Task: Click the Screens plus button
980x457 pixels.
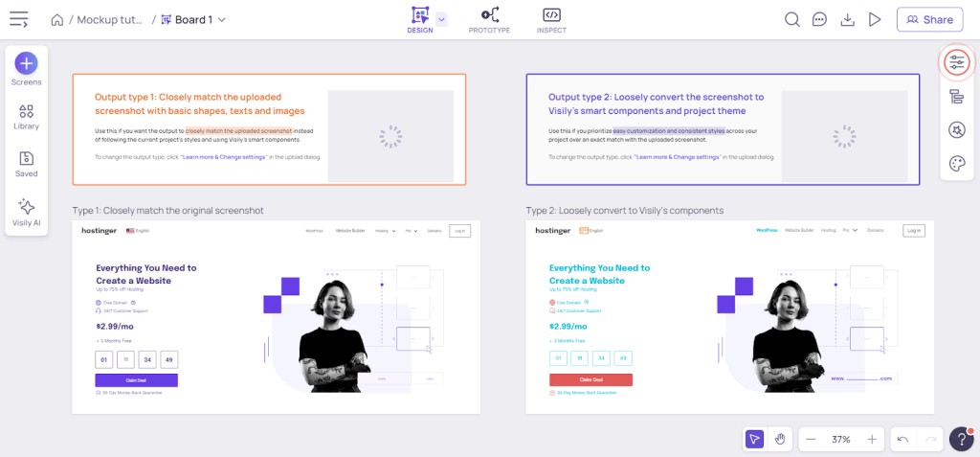Action: tap(26, 63)
